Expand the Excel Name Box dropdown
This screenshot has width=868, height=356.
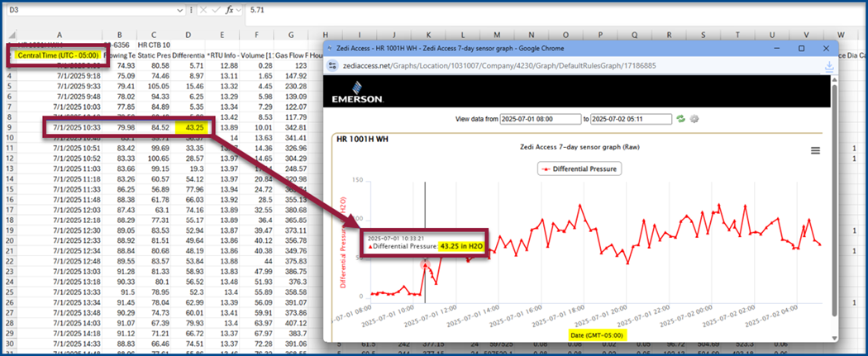click(x=180, y=10)
